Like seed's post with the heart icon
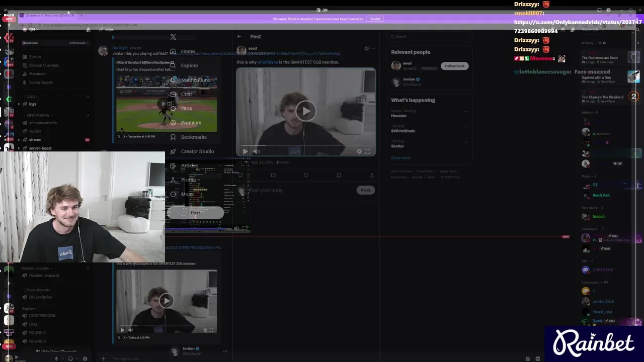 (x=306, y=175)
